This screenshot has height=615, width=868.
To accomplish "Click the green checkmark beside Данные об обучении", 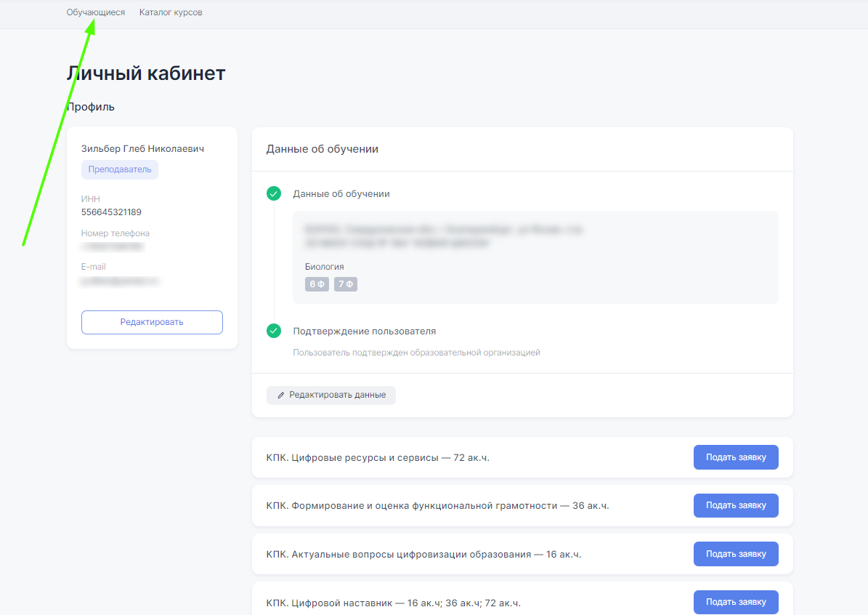I will [x=274, y=193].
